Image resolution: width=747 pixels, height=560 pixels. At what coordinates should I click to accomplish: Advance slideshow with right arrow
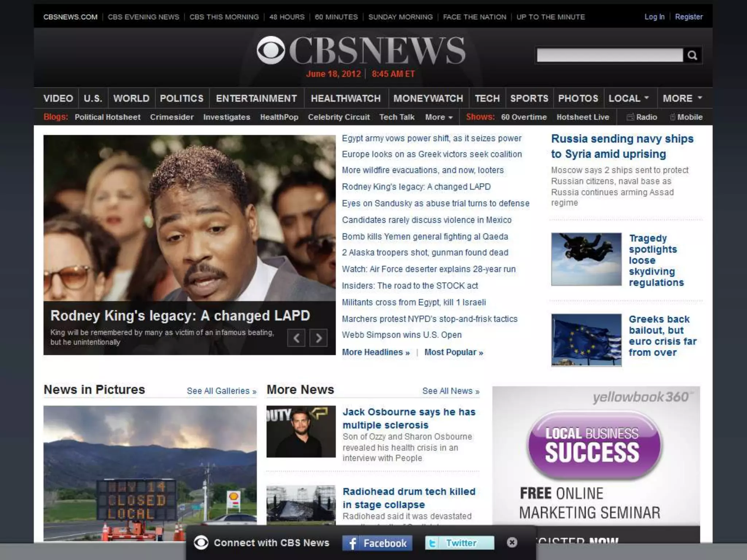[x=318, y=338]
